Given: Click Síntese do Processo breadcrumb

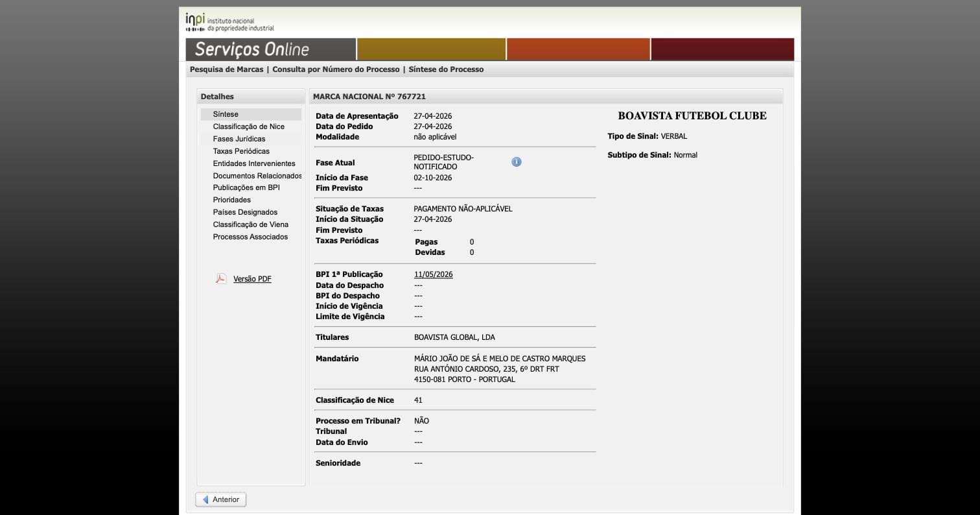Looking at the screenshot, I should (446, 69).
